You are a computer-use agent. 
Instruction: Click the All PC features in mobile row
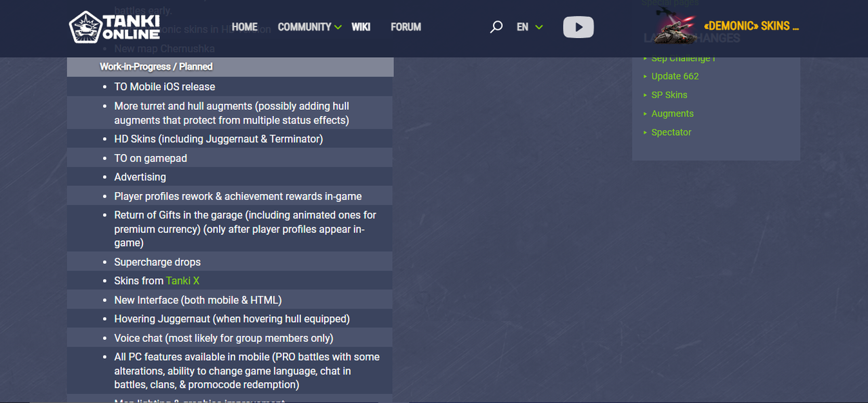point(230,370)
